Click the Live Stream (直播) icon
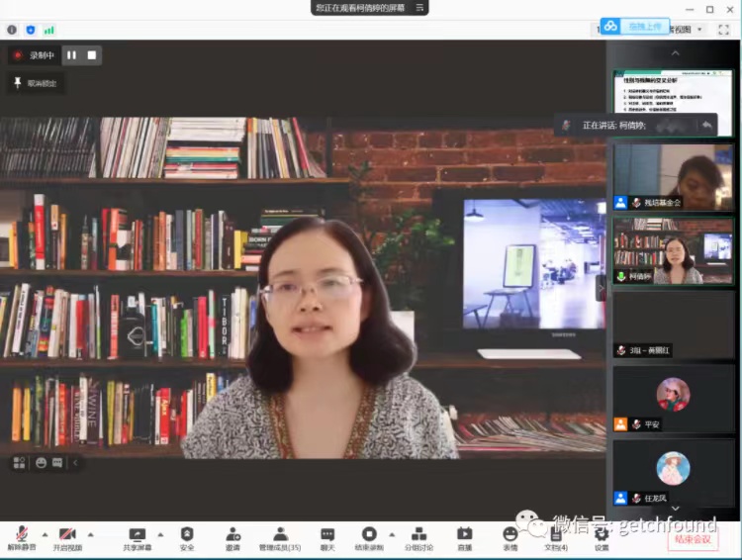This screenshot has height=560, width=742. pos(464,534)
